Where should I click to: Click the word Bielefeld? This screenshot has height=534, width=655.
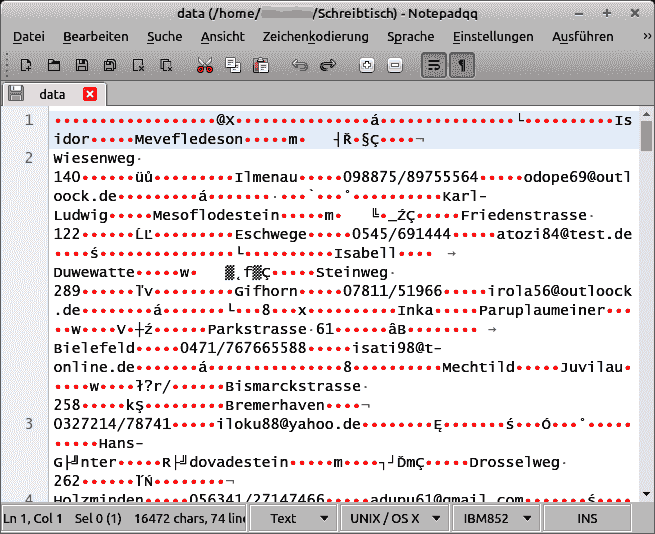(x=94, y=348)
